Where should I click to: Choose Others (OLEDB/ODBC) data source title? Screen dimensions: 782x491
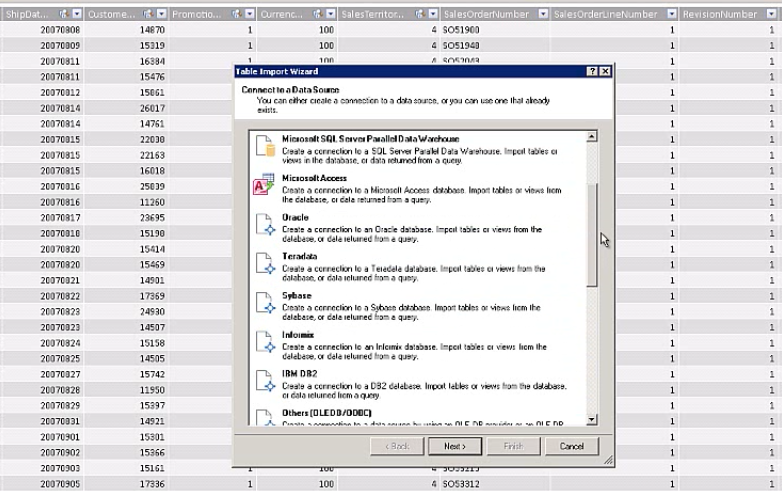(327, 413)
